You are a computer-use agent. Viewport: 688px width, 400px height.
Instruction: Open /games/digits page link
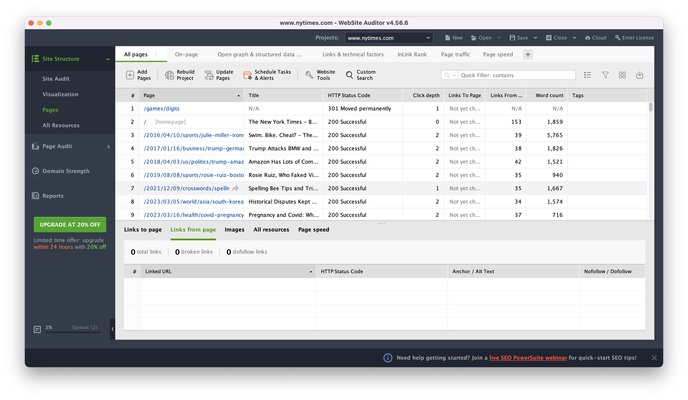[161, 108]
